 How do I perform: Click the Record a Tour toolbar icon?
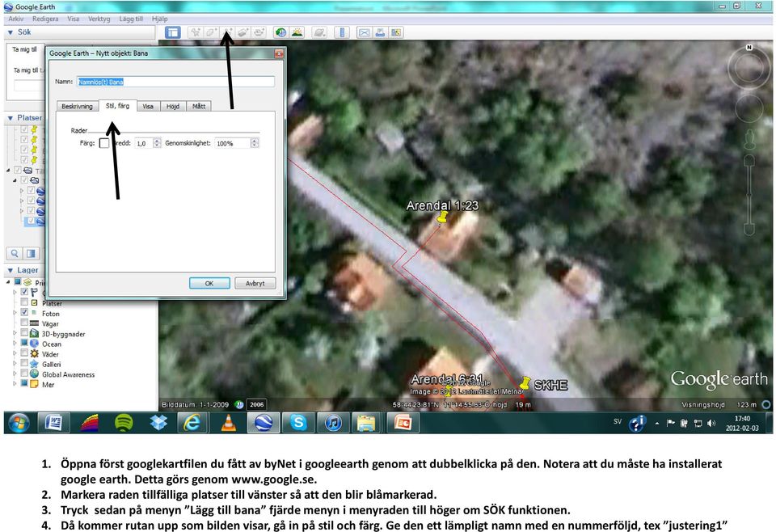click(259, 32)
